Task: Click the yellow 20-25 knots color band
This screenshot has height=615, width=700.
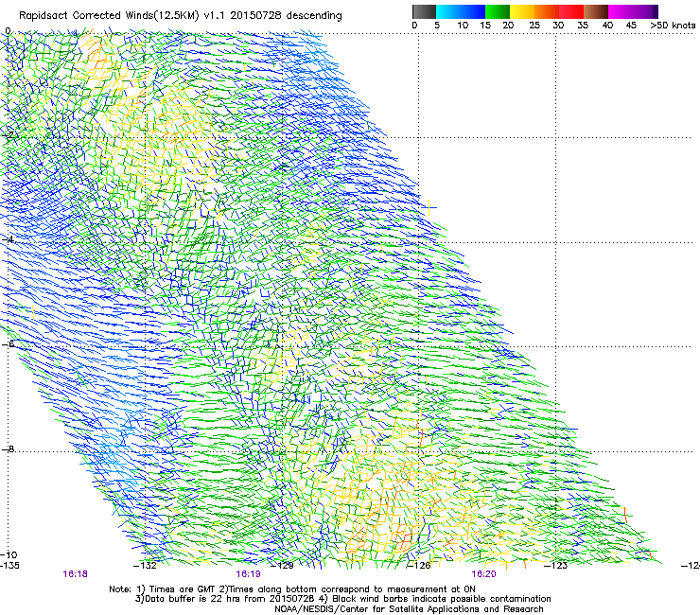Action: [522, 11]
